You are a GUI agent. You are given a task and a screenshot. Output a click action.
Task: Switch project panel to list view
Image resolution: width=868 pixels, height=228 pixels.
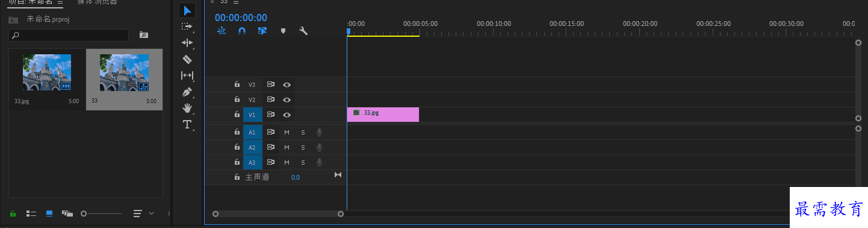pyautogui.click(x=31, y=214)
